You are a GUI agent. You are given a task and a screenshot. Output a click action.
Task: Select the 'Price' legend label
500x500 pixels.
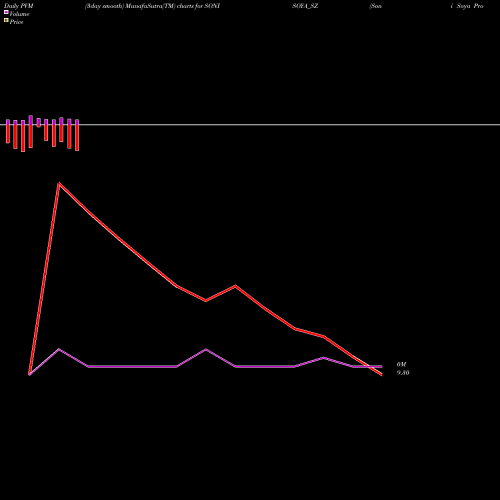(16, 22)
